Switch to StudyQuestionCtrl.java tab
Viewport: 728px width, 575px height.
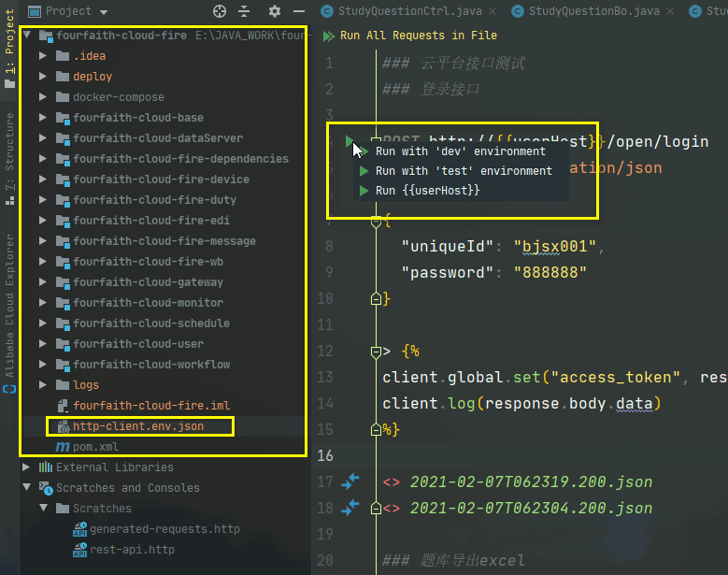(x=409, y=11)
